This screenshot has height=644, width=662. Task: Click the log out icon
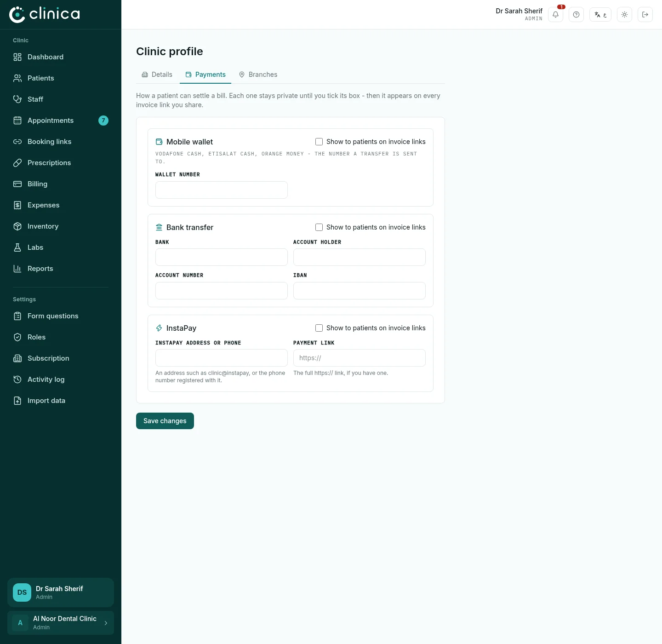pos(645,15)
